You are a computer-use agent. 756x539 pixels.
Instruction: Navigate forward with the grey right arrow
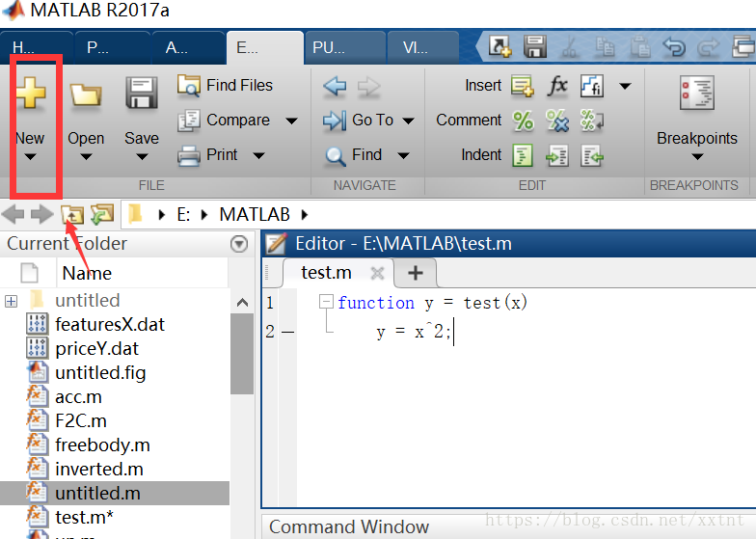point(368,87)
